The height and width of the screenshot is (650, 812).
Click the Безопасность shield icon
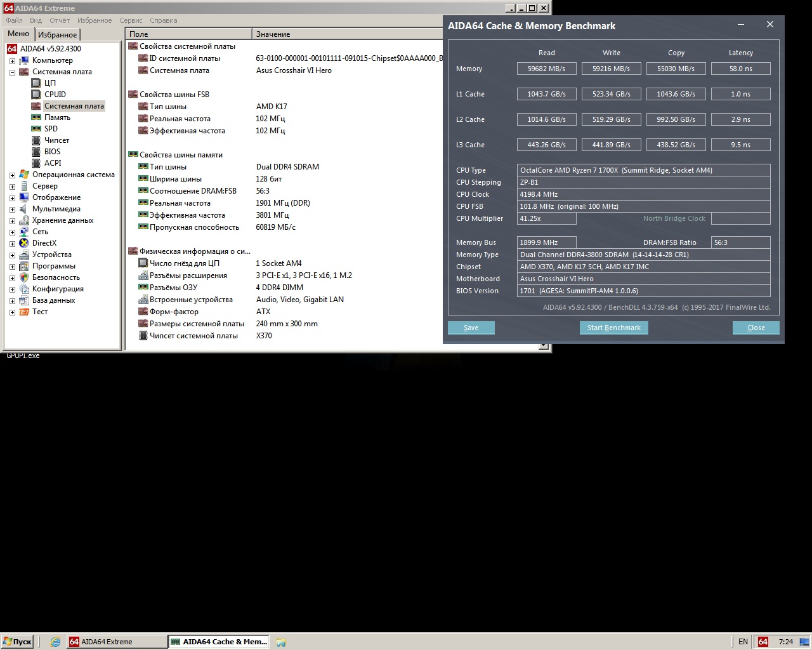click(24, 277)
